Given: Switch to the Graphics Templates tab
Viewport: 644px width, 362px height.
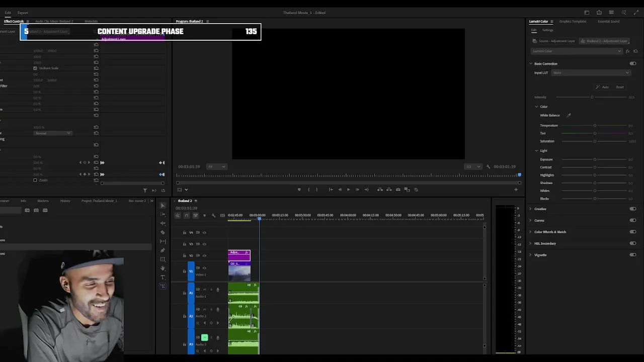Looking at the screenshot, I should [573, 22].
